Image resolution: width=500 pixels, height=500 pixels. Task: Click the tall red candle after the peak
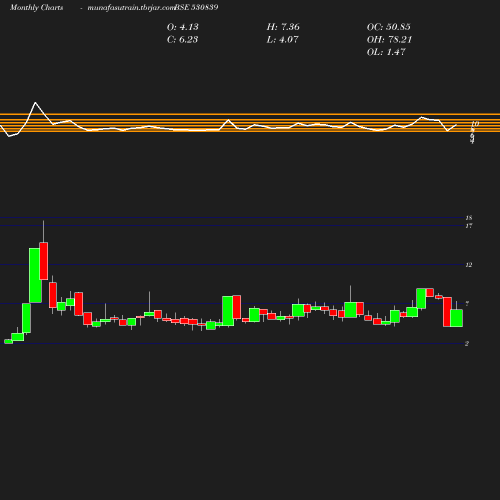[44, 261]
